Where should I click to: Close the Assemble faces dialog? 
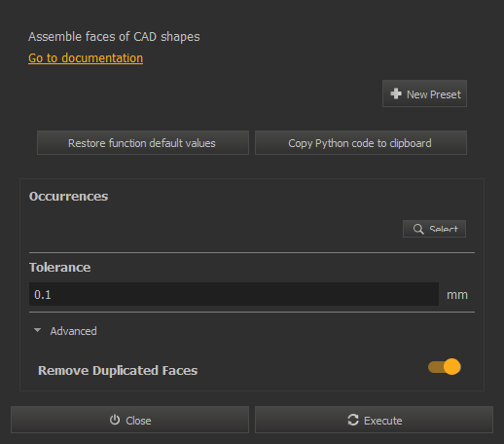(129, 420)
